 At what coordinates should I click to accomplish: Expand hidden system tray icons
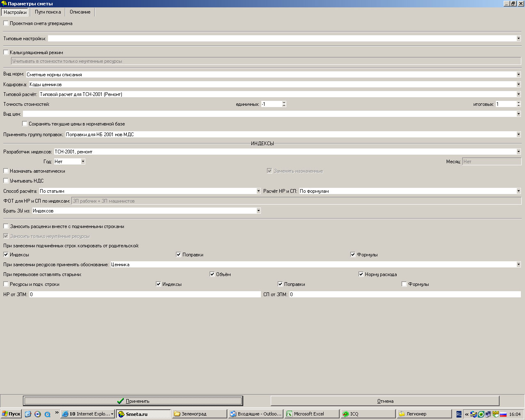[x=467, y=414]
